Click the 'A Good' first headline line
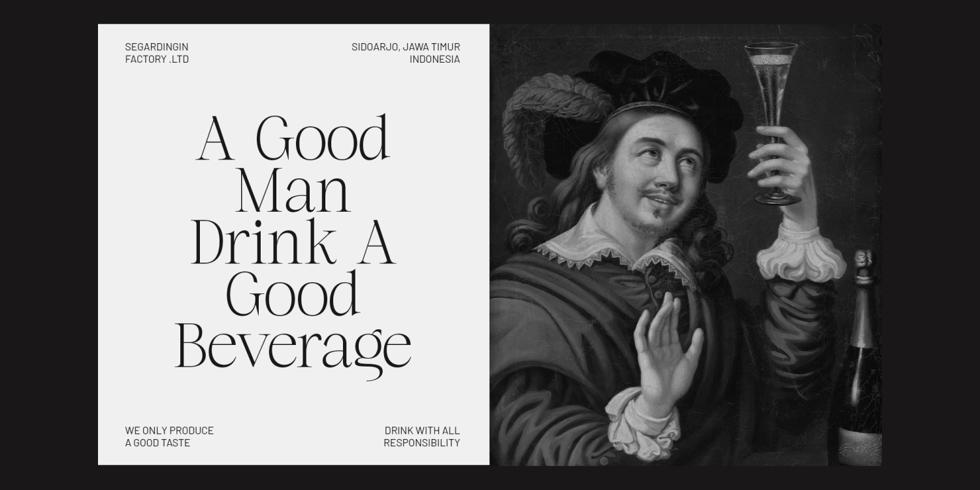Viewport: 980px width, 490px height. (293, 139)
